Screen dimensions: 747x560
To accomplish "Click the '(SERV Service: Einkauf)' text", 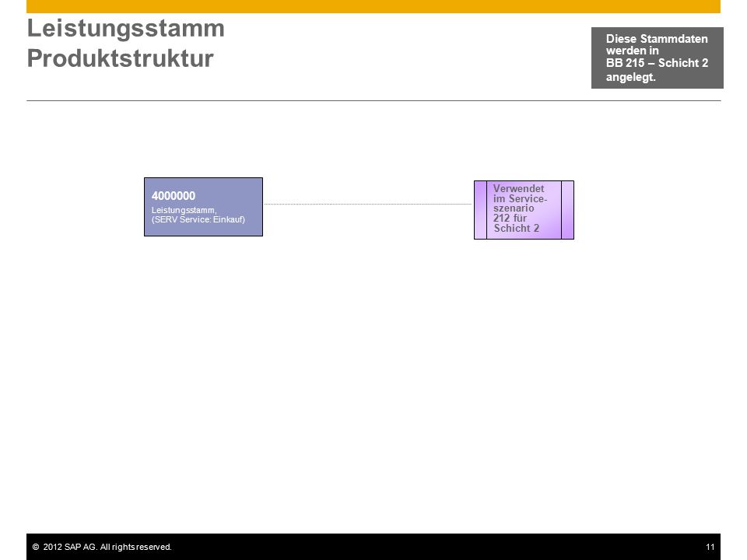I will [x=198, y=219].
